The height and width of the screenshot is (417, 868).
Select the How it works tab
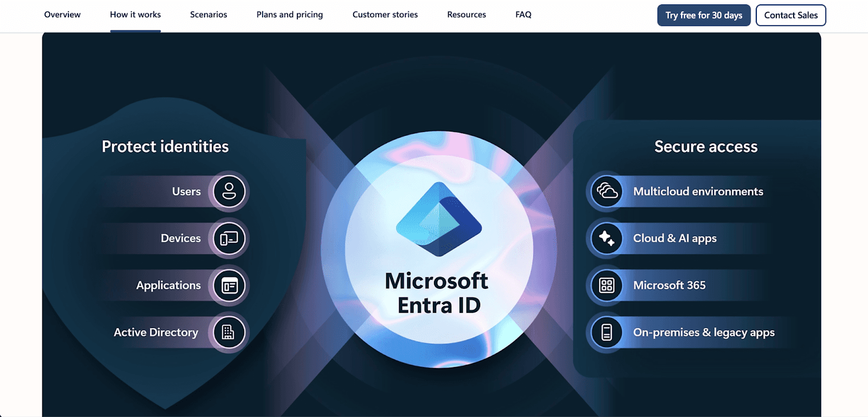(135, 15)
